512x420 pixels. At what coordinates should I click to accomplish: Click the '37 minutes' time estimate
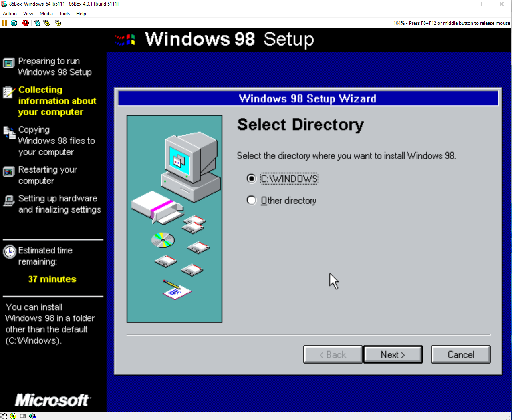click(52, 279)
